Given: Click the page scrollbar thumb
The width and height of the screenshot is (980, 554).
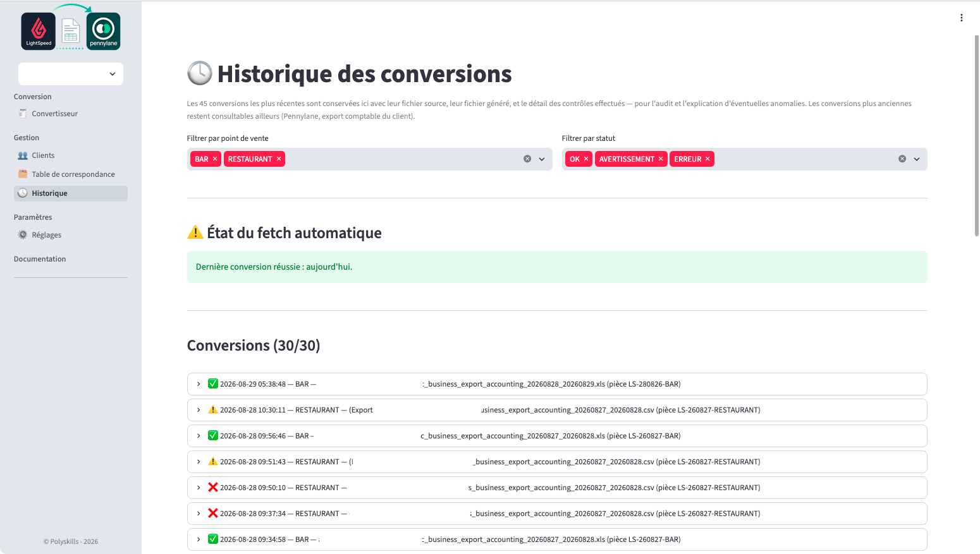Looking at the screenshot, I should [977, 136].
